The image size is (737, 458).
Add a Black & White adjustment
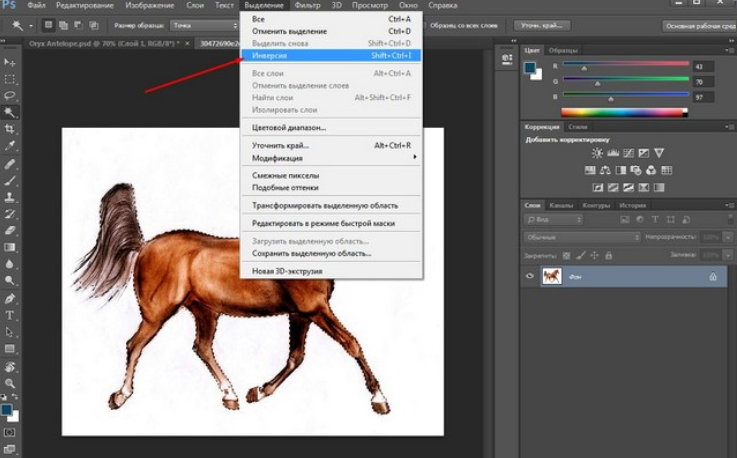[x=620, y=170]
